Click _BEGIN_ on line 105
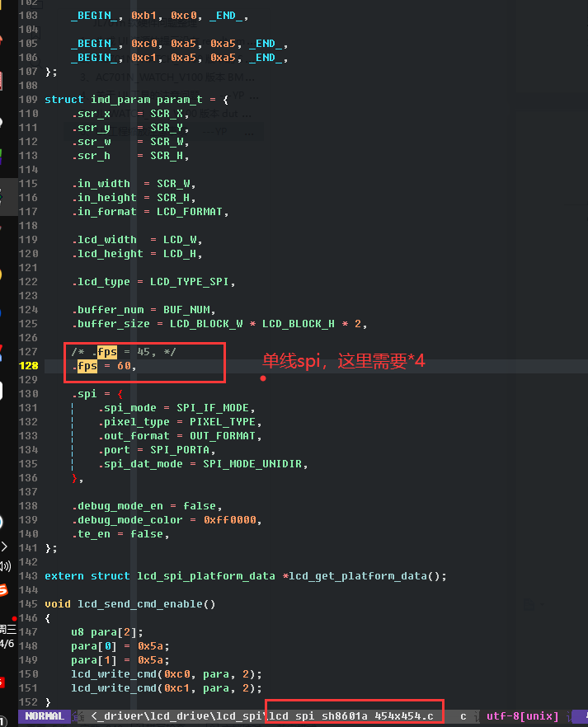The height and width of the screenshot is (727, 588). coord(94,44)
